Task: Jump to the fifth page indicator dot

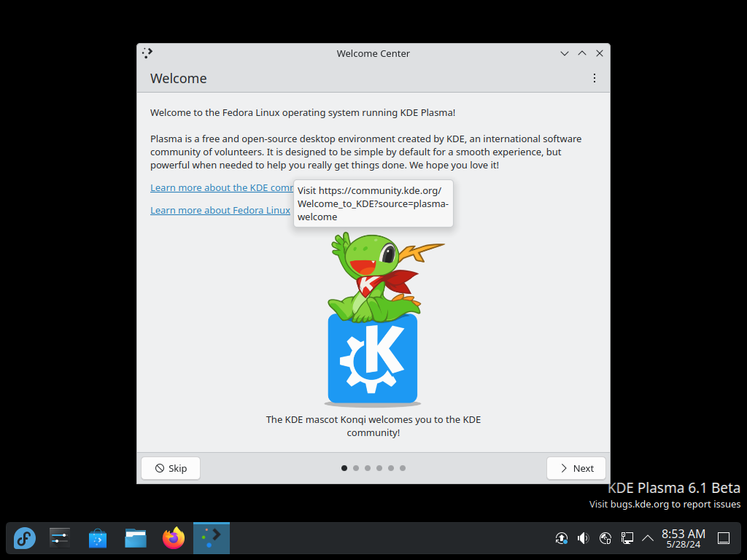Action: point(391,468)
